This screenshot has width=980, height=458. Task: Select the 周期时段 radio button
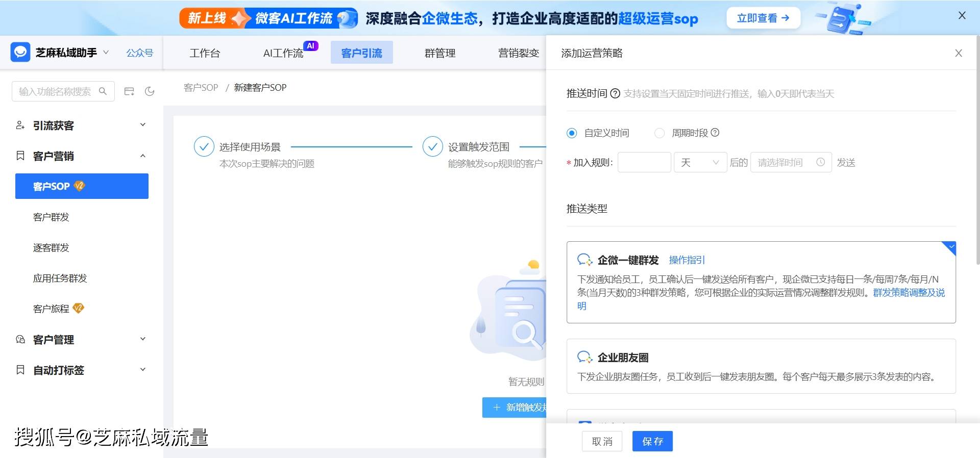(x=659, y=133)
